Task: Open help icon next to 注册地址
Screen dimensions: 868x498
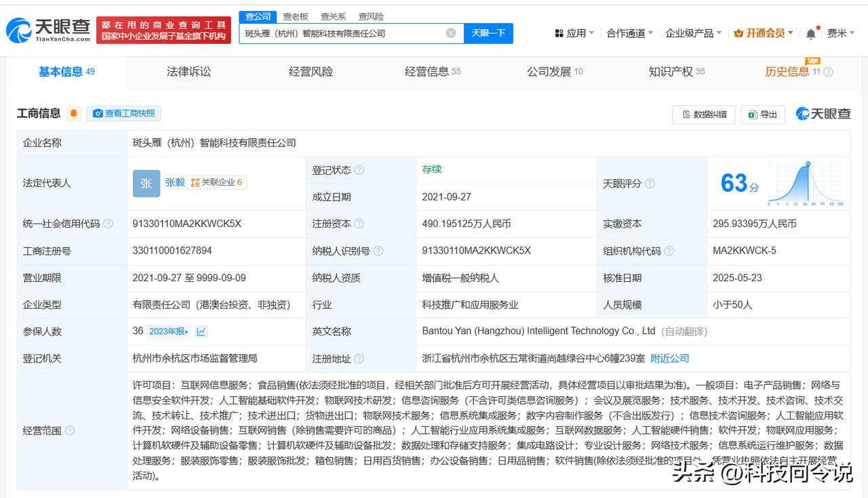Action: [359, 358]
